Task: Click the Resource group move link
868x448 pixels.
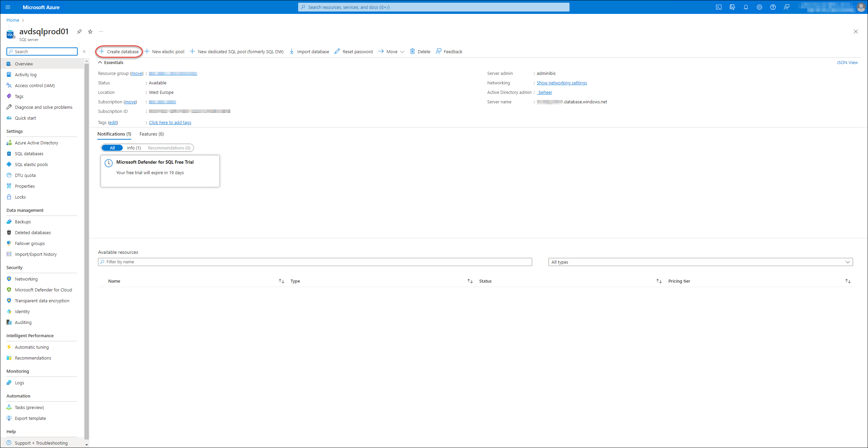Action: tap(137, 74)
